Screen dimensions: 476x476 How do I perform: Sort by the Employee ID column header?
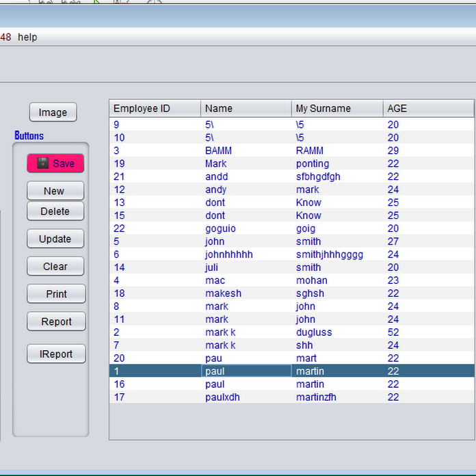155,108
